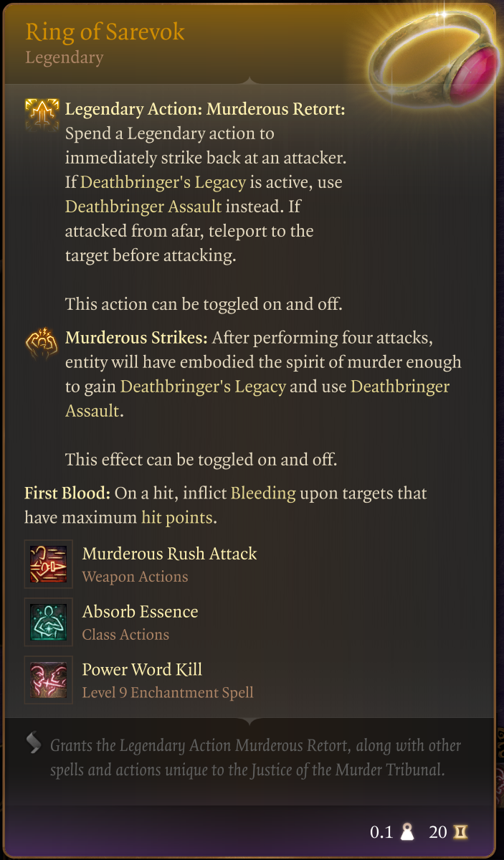Viewport: 504px width, 860px height.
Task: Select the Absorb Essence icon
Action: coord(49,622)
